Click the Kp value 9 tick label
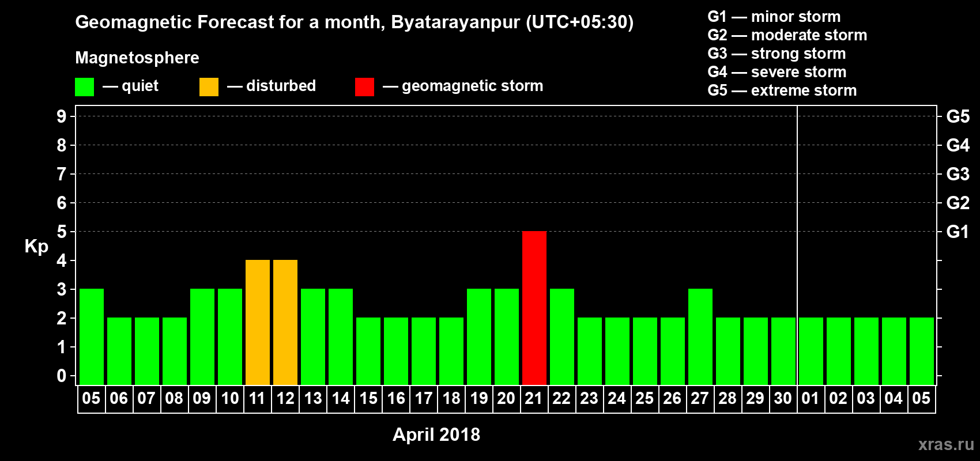Image resolution: width=980 pixels, height=461 pixels. tap(62, 116)
